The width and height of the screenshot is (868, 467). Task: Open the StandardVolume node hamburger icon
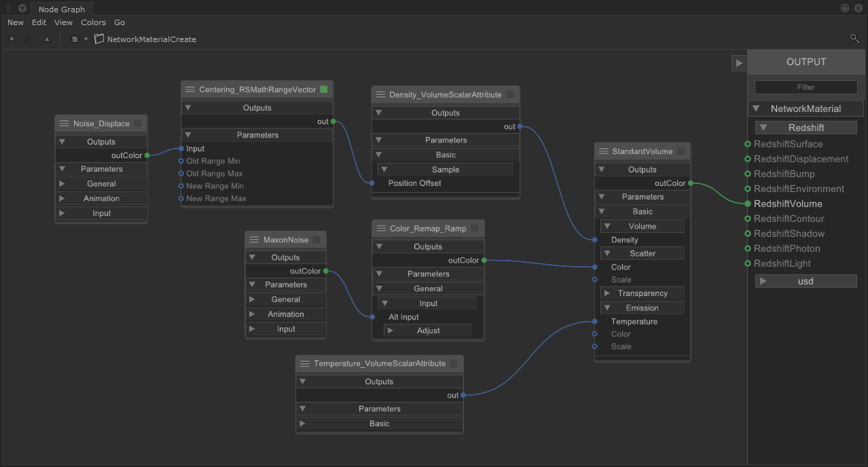tap(603, 151)
